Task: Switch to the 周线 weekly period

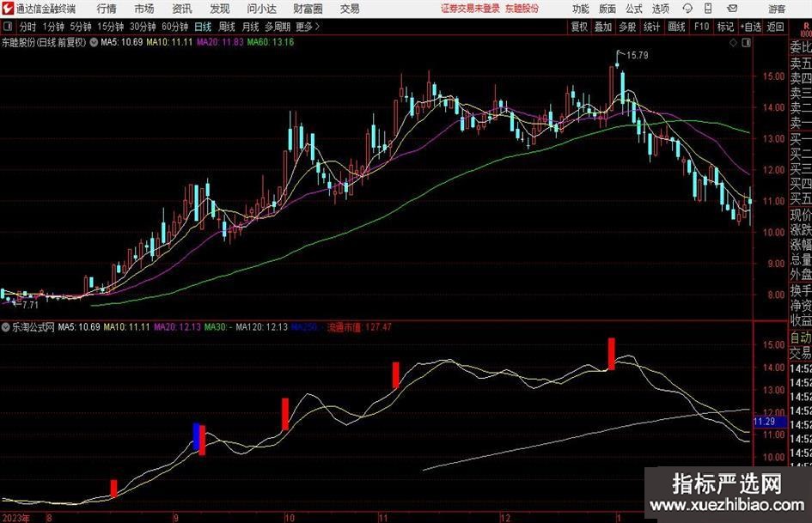Action: point(228,27)
